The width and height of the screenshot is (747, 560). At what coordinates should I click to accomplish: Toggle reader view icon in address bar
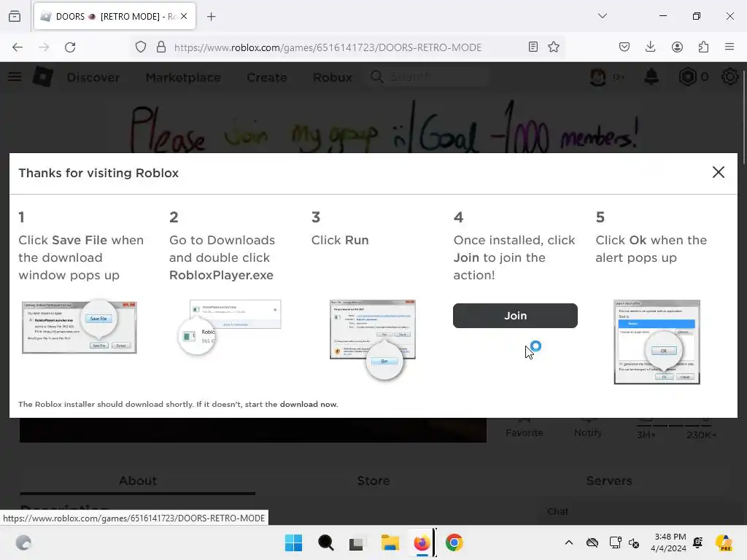click(533, 47)
